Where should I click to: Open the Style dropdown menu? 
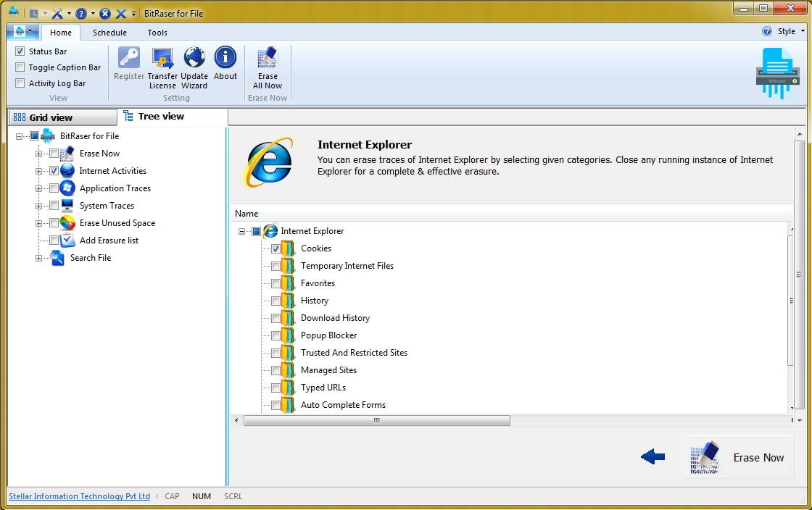point(791,31)
